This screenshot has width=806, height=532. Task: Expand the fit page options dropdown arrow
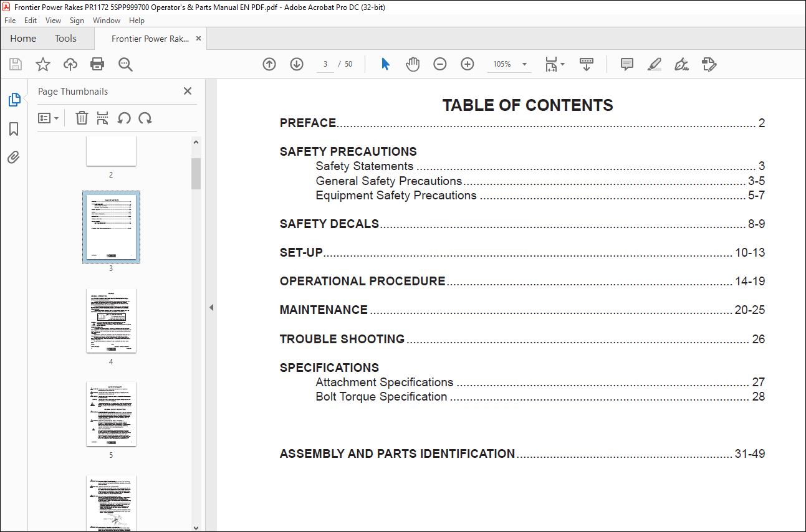[563, 64]
